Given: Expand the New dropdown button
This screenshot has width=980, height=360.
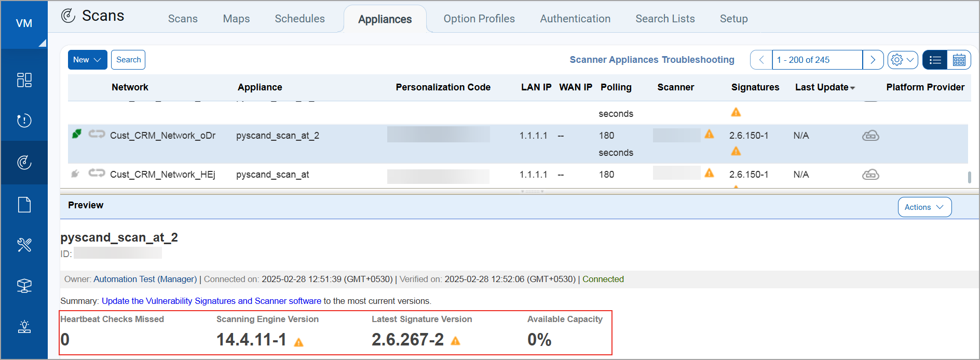Looking at the screenshot, I should click(87, 60).
